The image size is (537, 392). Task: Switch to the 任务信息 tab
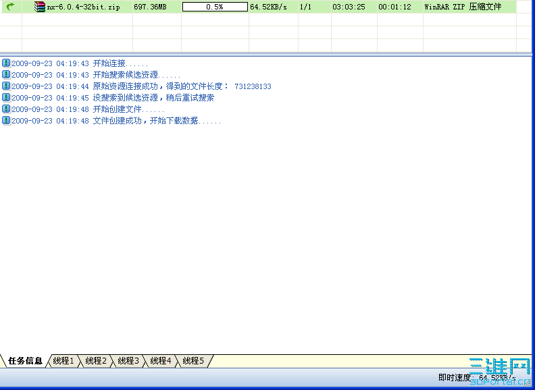pos(25,361)
